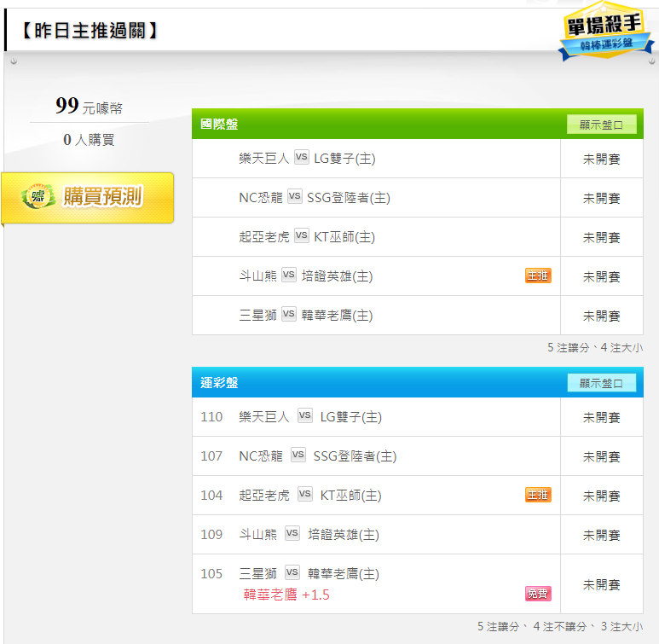Click 未開賽 status in game 110 row
This screenshot has height=644, width=659.
point(601,418)
